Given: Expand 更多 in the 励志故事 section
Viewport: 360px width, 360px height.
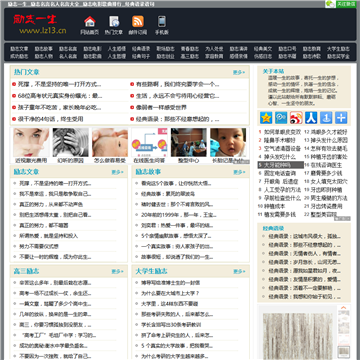Looking at the screenshot, I should tap(239, 172).
